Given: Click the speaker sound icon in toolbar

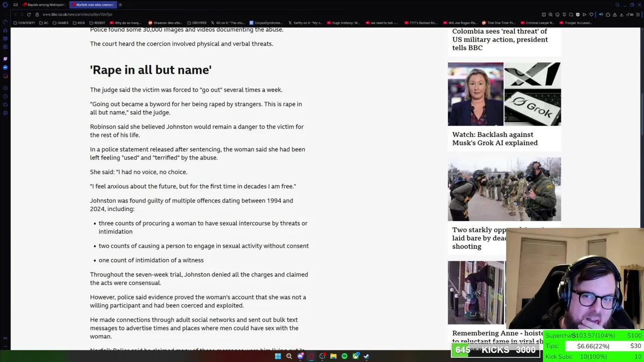Looking at the screenshot, I should [601, 15].
